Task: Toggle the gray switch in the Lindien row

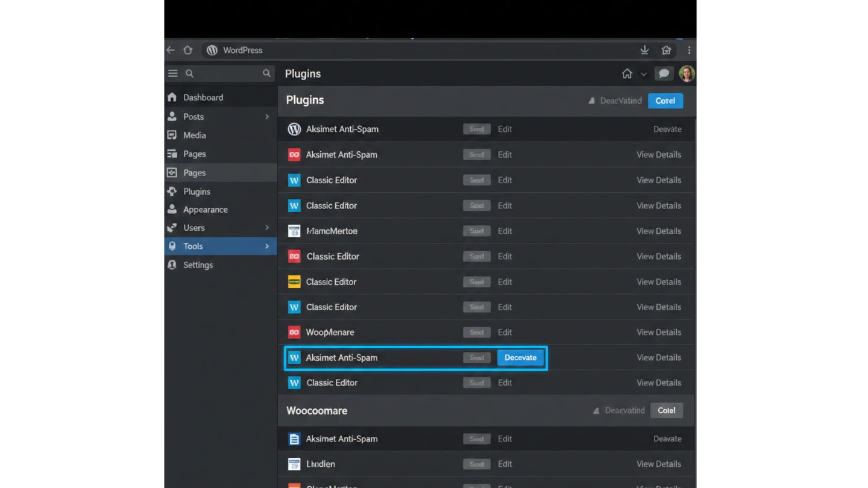Action: (x=476, y=465)
